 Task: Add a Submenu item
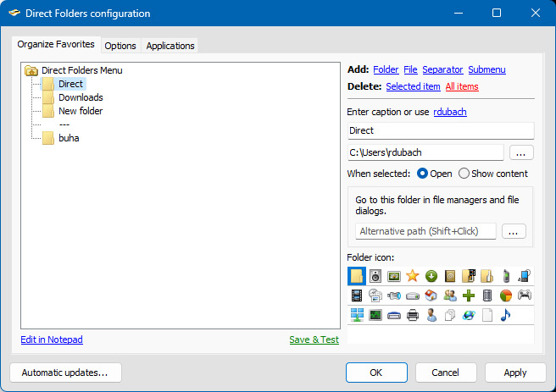(x=486, y=69)
